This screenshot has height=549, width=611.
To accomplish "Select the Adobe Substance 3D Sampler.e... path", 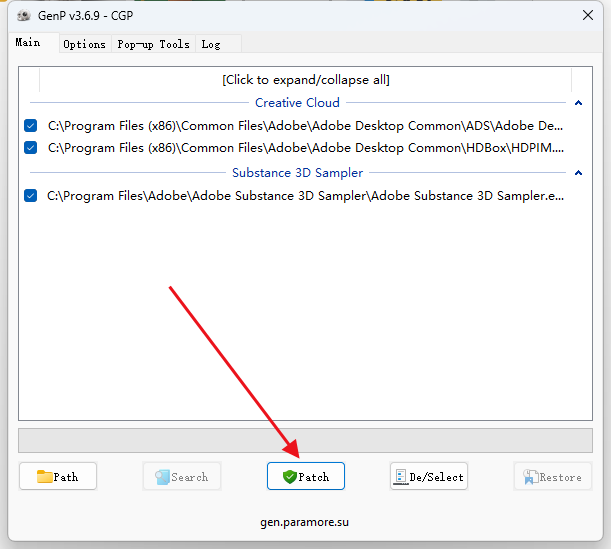I will point(306,196).
